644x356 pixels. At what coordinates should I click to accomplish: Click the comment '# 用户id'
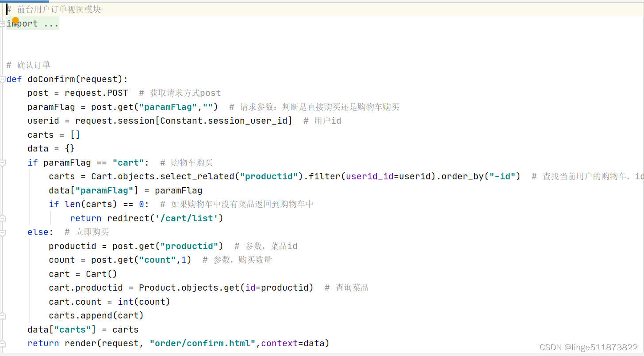[322, 121]
